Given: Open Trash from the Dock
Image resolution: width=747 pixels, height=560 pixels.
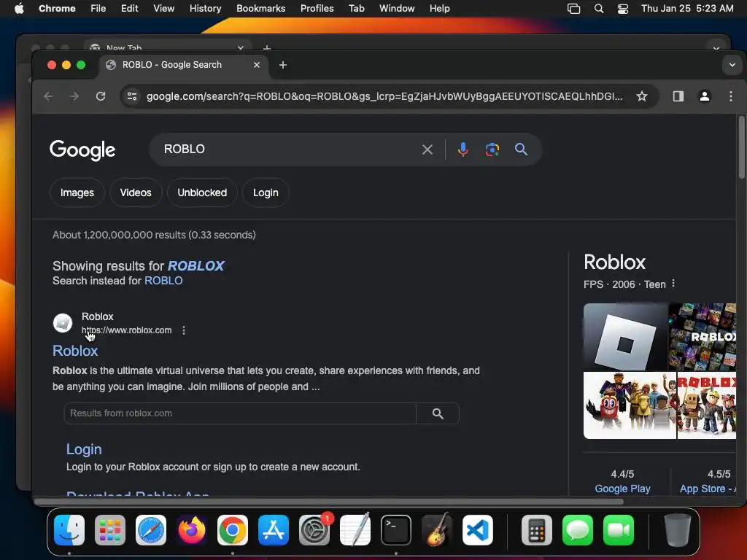Looking at the screenshot, I should point(677,530).
